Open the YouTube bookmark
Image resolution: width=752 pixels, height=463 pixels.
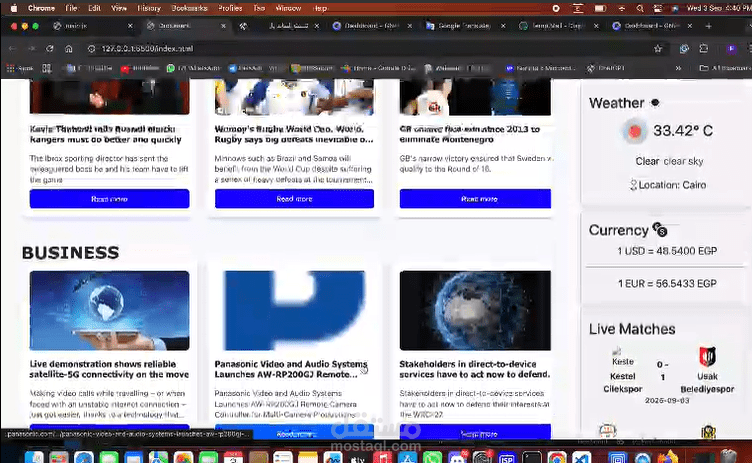pos(140,68)
